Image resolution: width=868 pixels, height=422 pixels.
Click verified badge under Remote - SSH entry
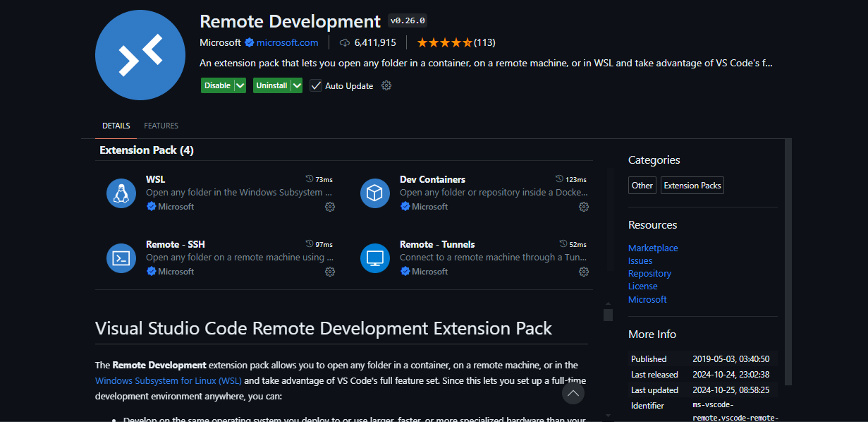pos(151,272)
